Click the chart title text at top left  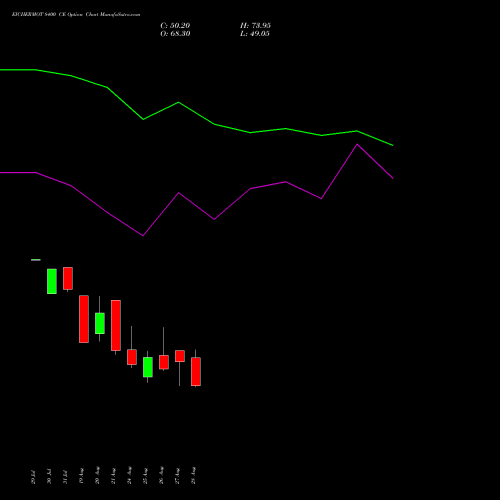click(x=76, y=15)
